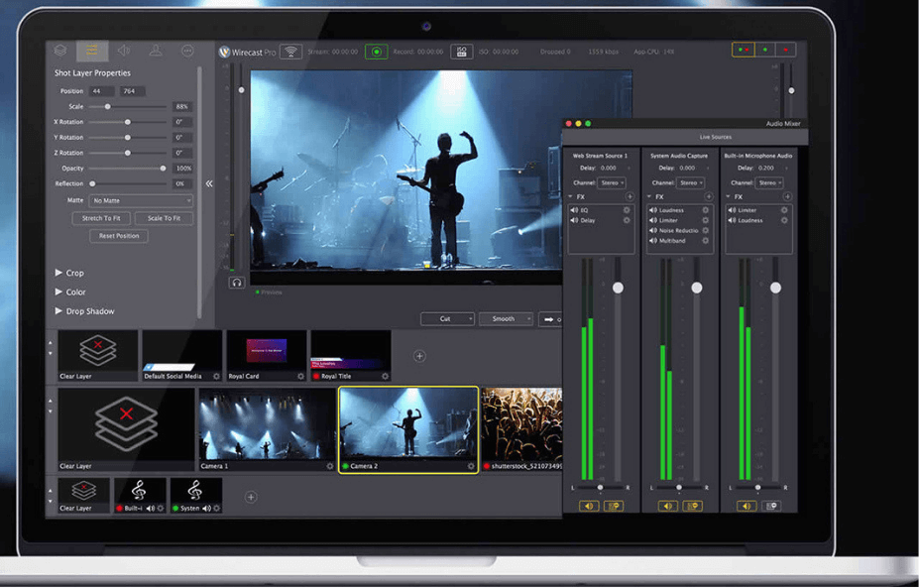Toggle Limiter effect in Built-in Microphone Audio

(732, 210)
